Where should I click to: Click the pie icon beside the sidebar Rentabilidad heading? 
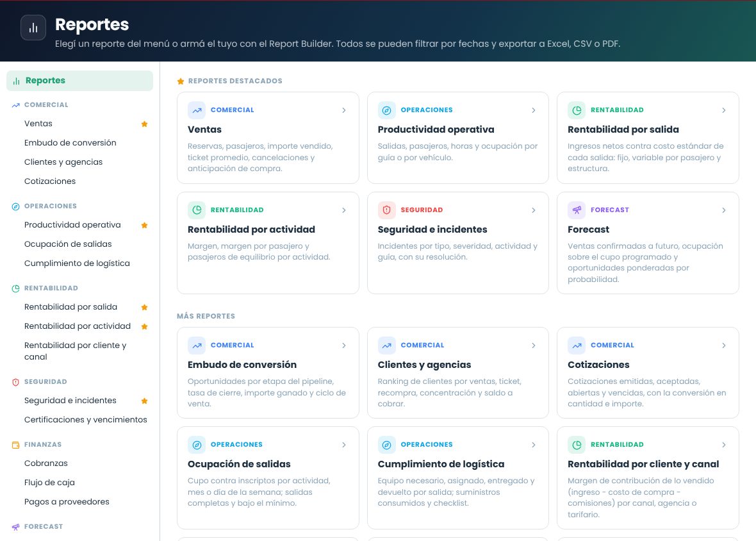(x=16, y=288)
